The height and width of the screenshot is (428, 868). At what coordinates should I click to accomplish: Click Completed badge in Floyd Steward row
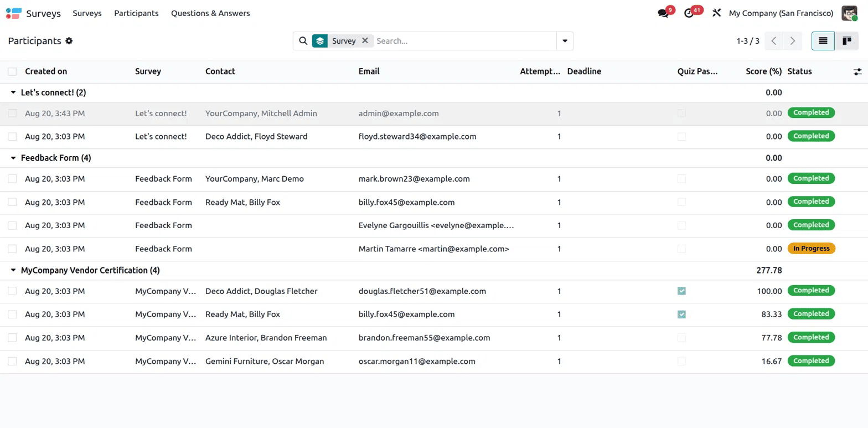[x=811, y=136]
